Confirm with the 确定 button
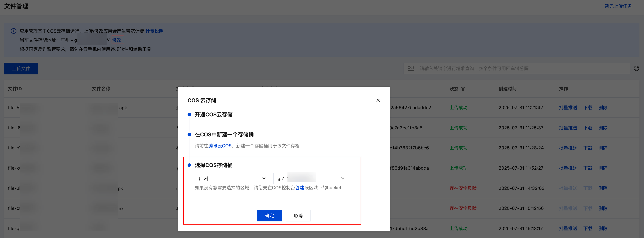This screenshot has height=238, width=644. click(269, 215)
